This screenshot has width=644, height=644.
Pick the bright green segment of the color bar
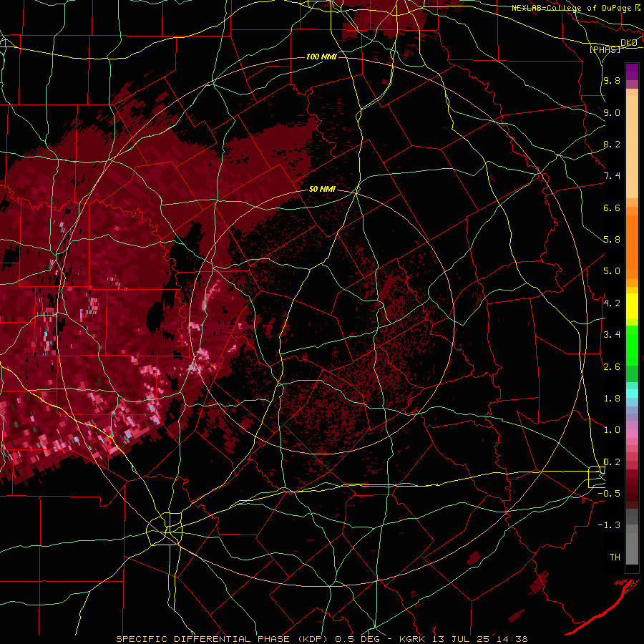[632, 346]
